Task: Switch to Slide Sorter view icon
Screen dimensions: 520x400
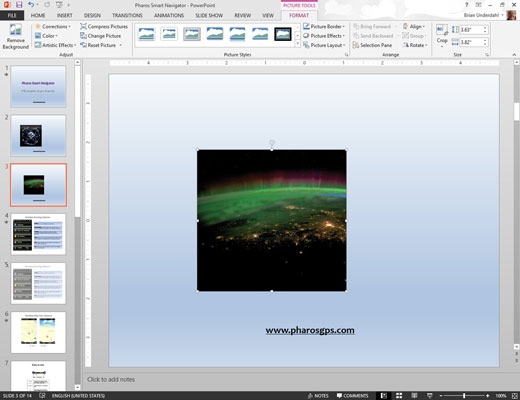Action: point(399,396)
